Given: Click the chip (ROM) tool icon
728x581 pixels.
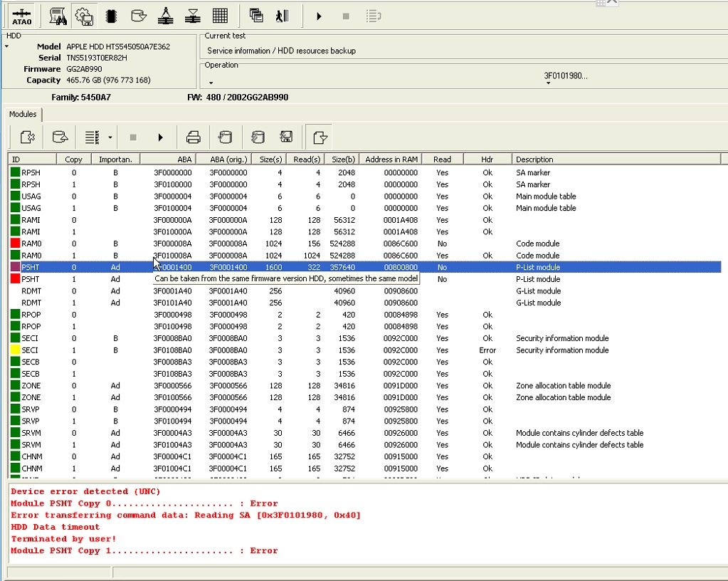Looking at the screenshot, I should [x=111, y=16].
